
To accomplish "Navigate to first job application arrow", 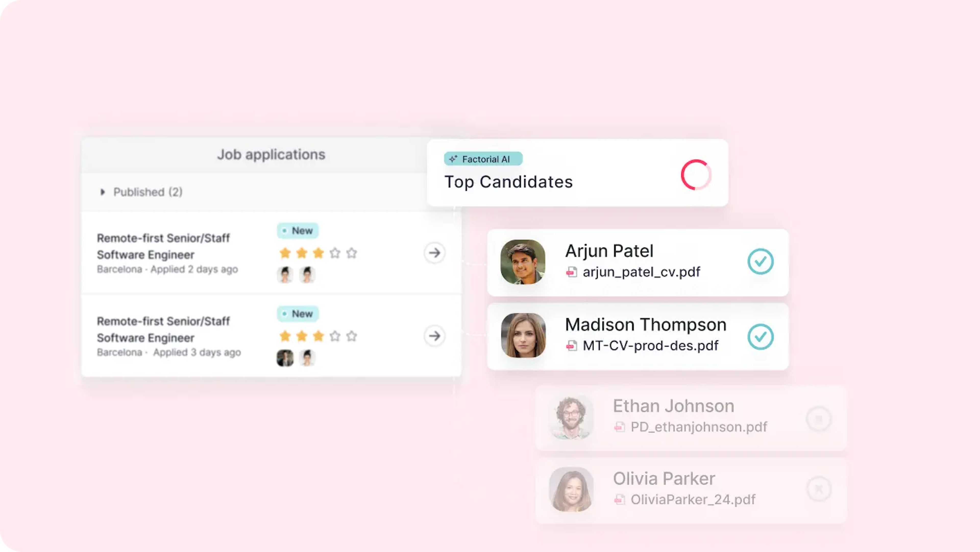I will pyautogui.click(x=435, y=252).
